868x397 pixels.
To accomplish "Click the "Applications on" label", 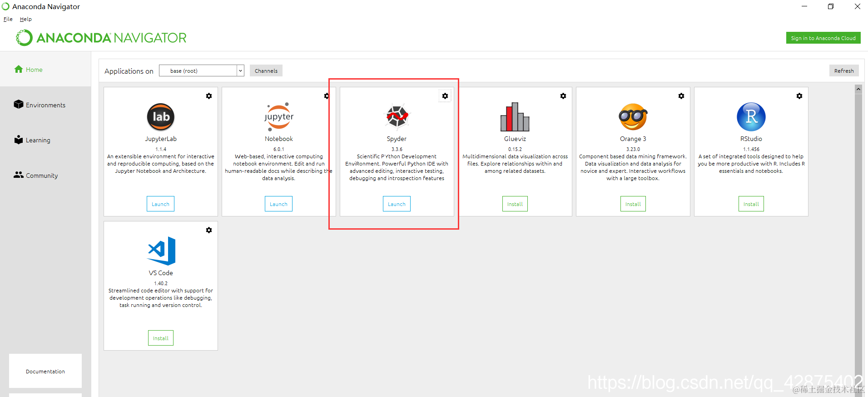I will [129, 71].
